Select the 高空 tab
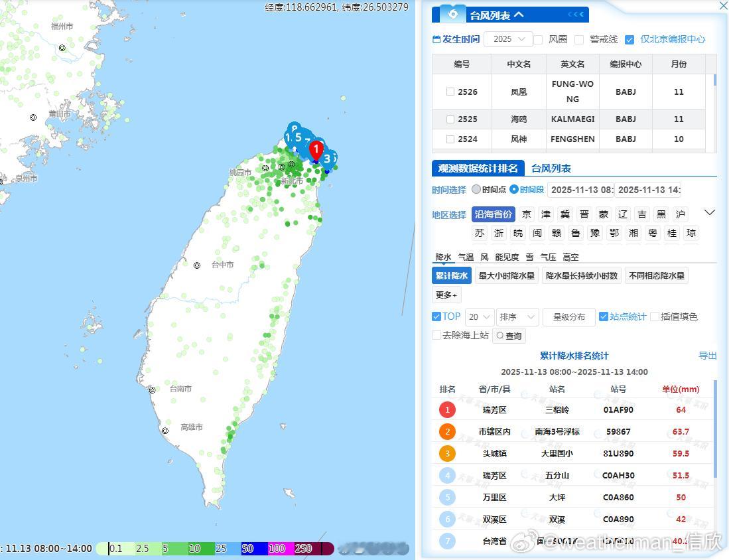Image resolution: width=729 pixels, height=560 pixels. [570, 257]
